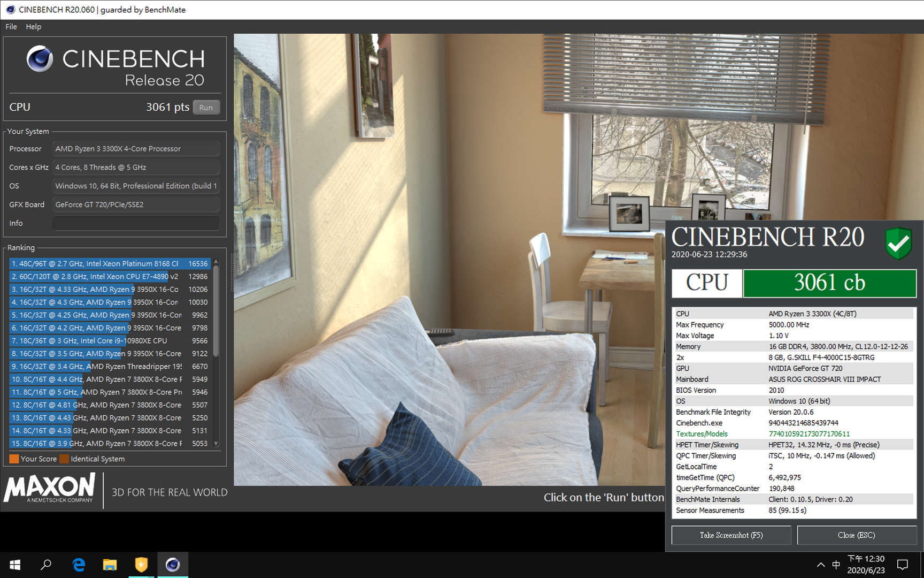Image resolution: width=924 pixels, height=578 pixels.
Task: Click the Cinebench icon in the title bar
Action: click(10, 10)
